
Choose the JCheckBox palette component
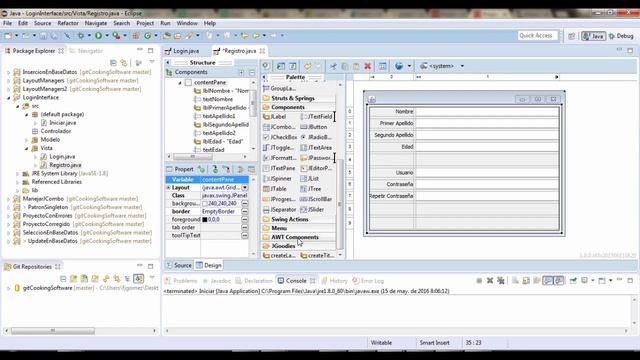click(x=280, y=137)
